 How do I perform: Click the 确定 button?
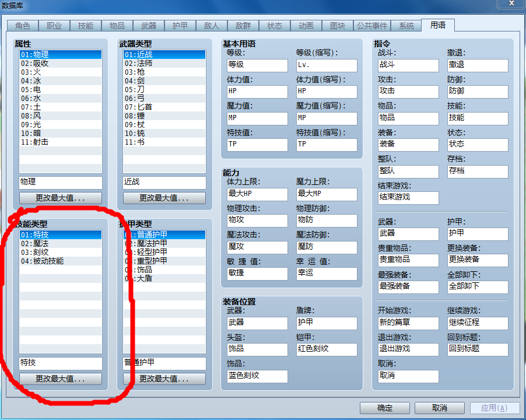pos(385,408)
